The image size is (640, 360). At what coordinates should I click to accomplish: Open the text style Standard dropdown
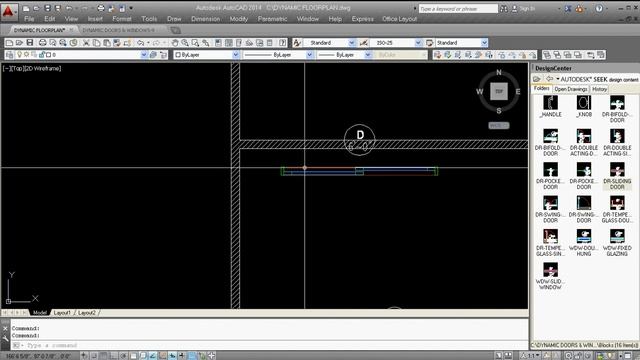351,43
